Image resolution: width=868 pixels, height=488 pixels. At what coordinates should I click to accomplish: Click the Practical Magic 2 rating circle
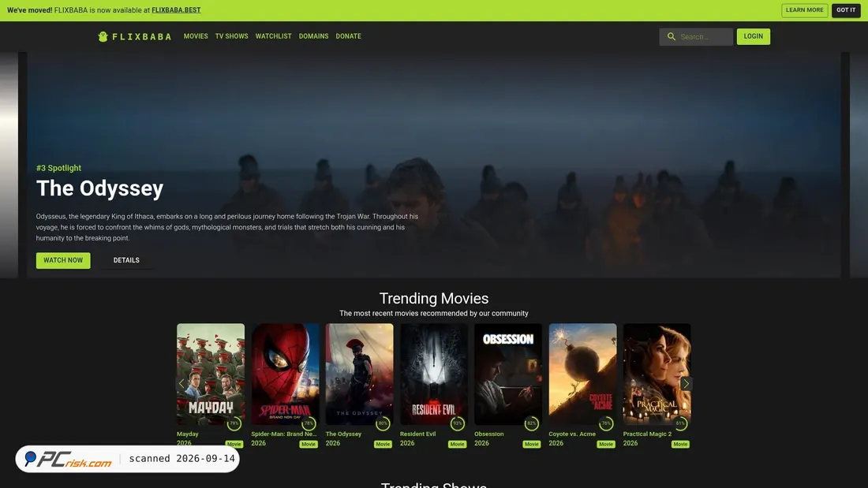click(x=680, y=424)
